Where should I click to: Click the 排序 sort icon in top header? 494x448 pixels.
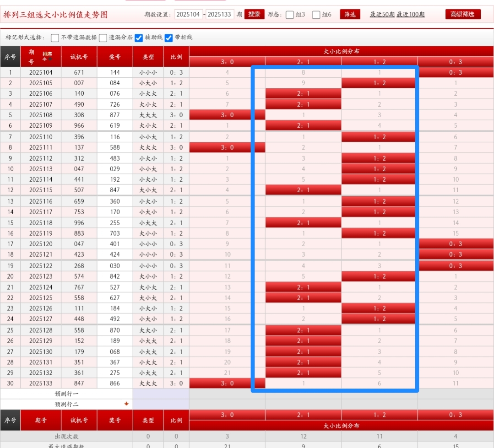[47, 56]
